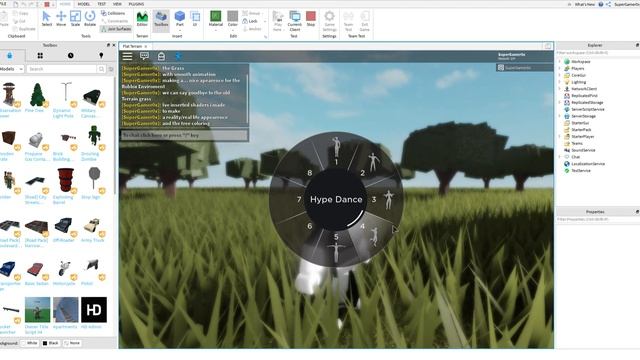Viewport: 640px width, 360px height.
Task: Switch to Current Client view
Action: 295,20
